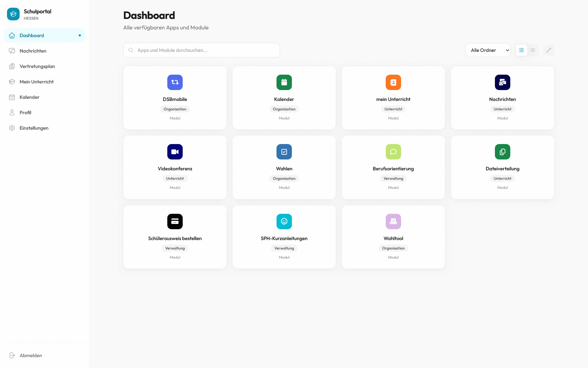Click the Verwaltung tag under SPH-Kurzanleitungen

click(x=284, y=248)
